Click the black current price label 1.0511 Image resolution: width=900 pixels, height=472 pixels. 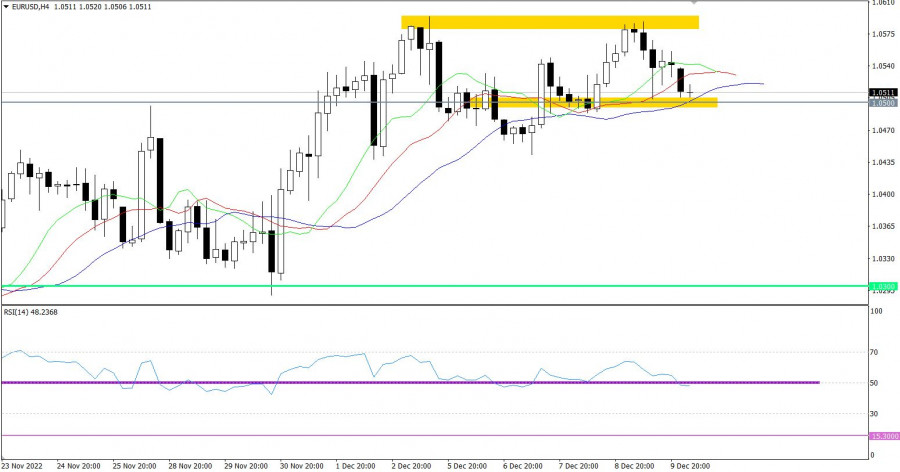882,92
